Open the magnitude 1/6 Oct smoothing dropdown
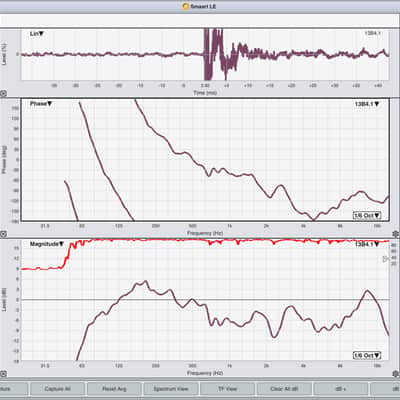The height and width of the screenshot is (400, 400). tap(367, 356)
